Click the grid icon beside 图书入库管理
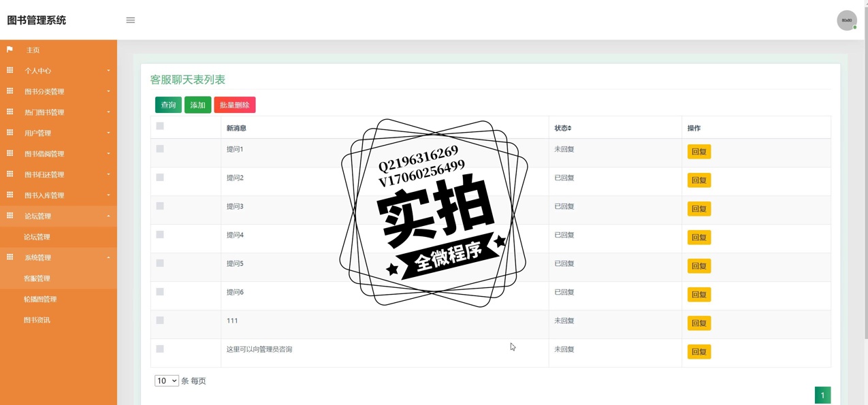The image size is (868, 405). tap(10, 195)
